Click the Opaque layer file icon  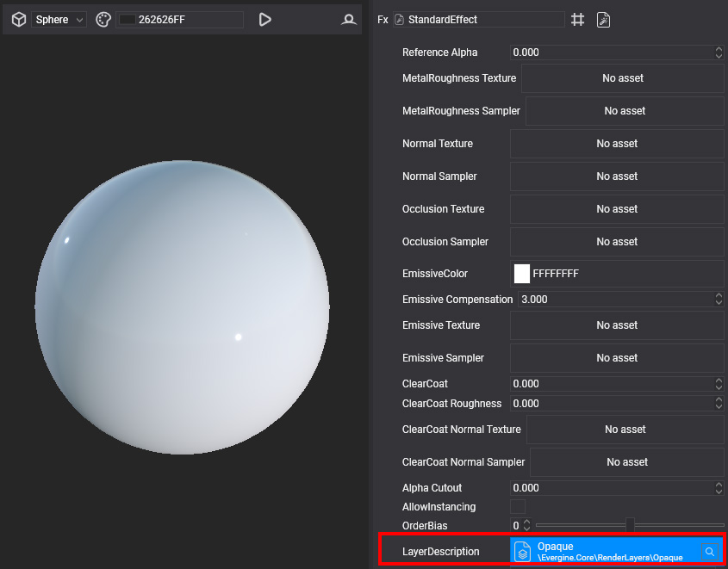(x=523, y=552)
